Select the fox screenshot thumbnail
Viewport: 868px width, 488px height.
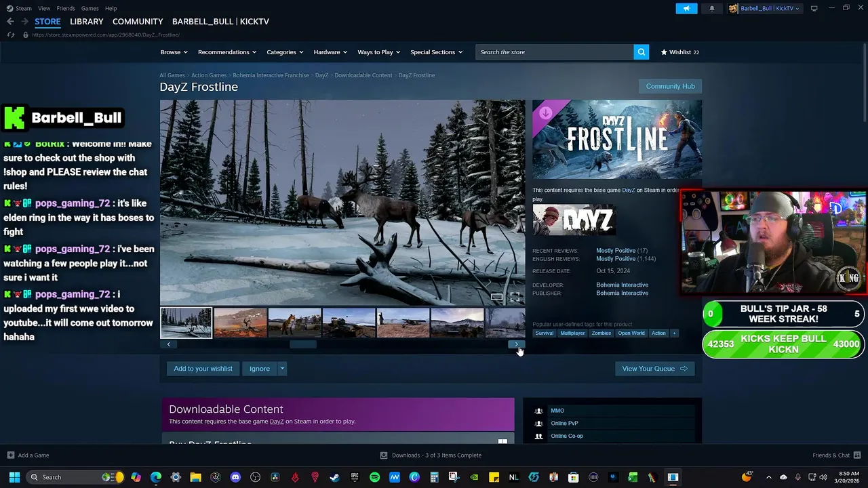[294, 323]
